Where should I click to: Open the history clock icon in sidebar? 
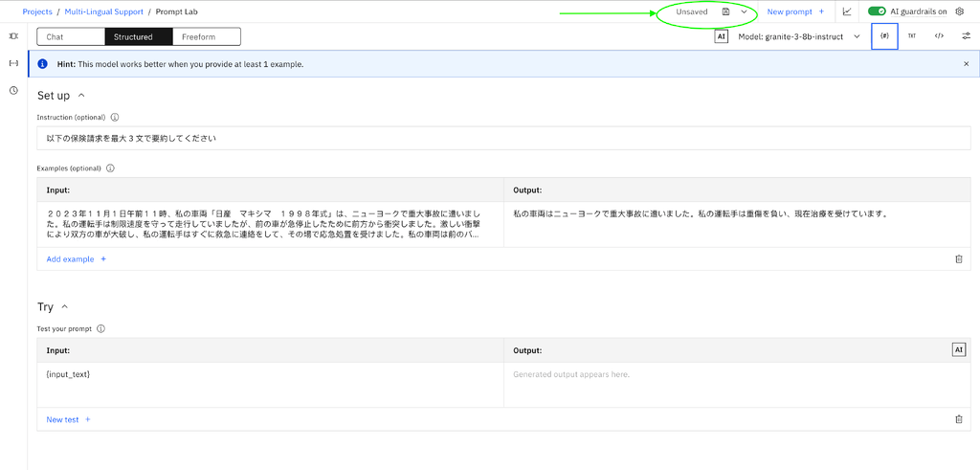(x=13, y=91)
